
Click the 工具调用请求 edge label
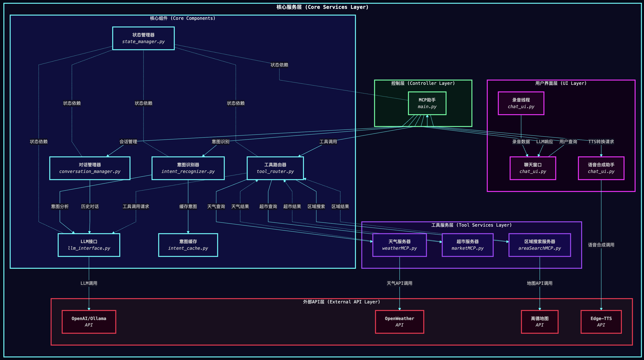136,206
